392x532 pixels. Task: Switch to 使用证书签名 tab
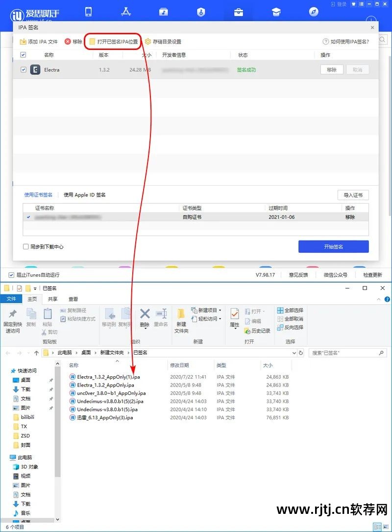tap(38, 195)
